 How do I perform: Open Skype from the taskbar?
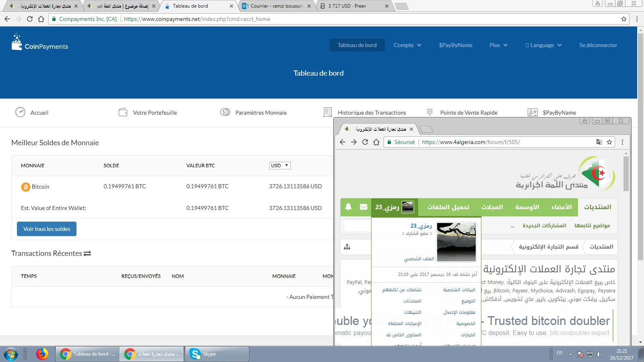(x=217, y=354)
